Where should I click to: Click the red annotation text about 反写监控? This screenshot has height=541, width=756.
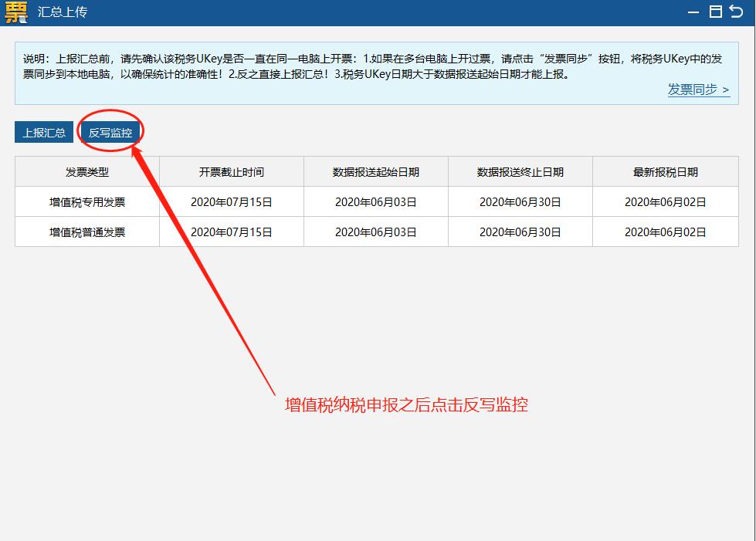click(x=406, y=404)
